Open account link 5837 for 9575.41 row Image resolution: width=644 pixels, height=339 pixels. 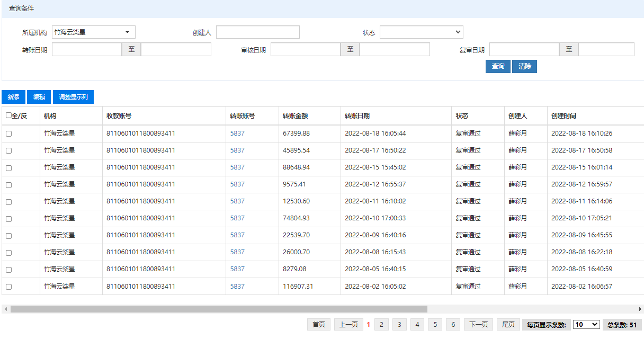click(237, 184)
